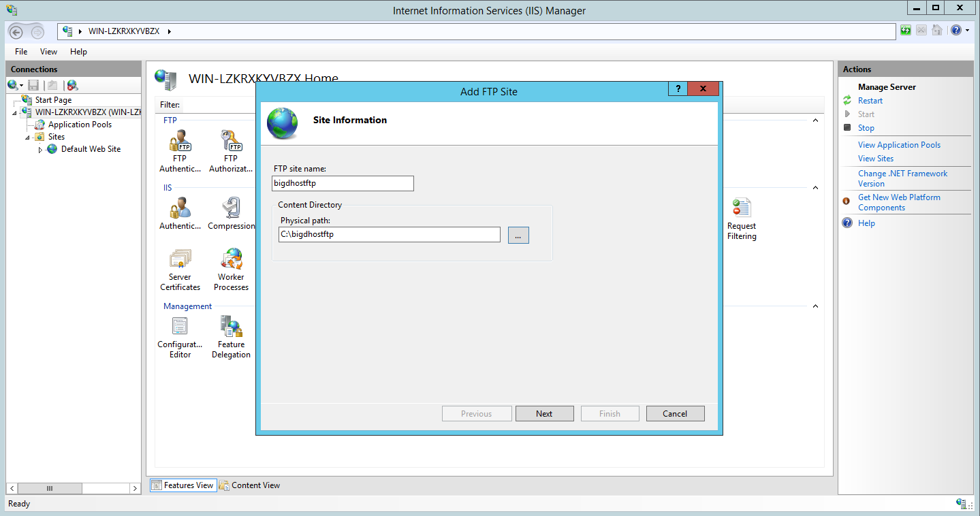The height and width of the screenshot is (516, 980).
Task: Open Server Certificates feature icon
Action: coord(180,259)
